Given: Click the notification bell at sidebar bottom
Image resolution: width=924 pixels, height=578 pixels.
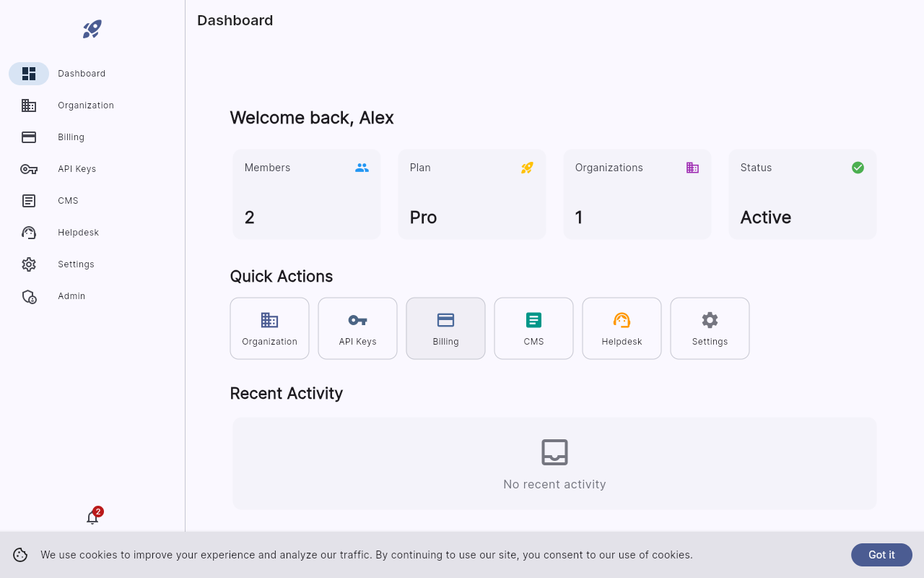Looking at the screenshot, I should tap(92, 518).
